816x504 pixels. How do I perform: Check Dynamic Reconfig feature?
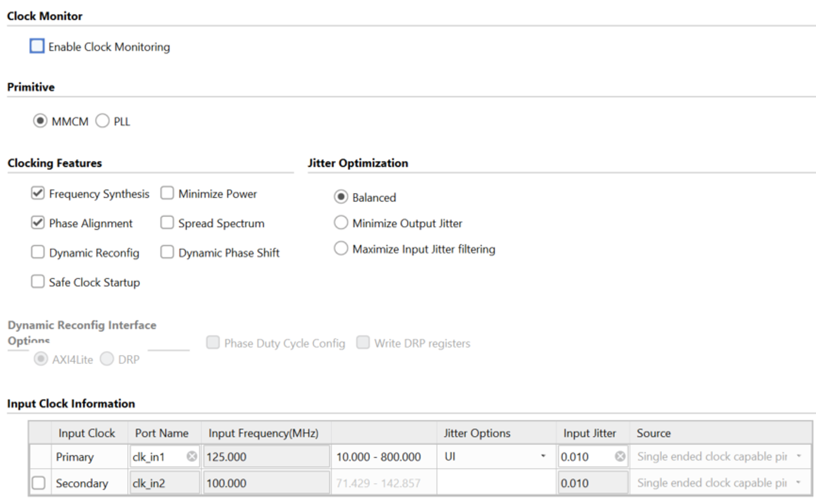pyautogui.click(x=38, y=252)
